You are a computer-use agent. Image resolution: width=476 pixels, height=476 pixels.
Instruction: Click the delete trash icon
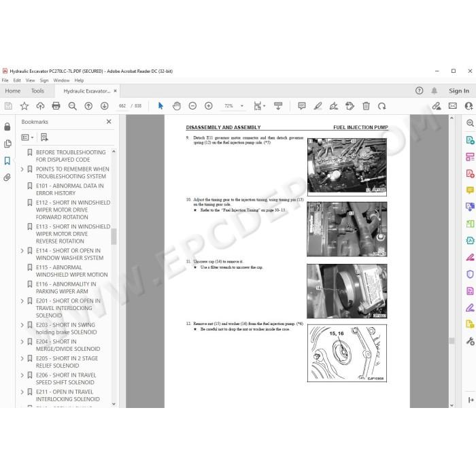tap(366, 106)
